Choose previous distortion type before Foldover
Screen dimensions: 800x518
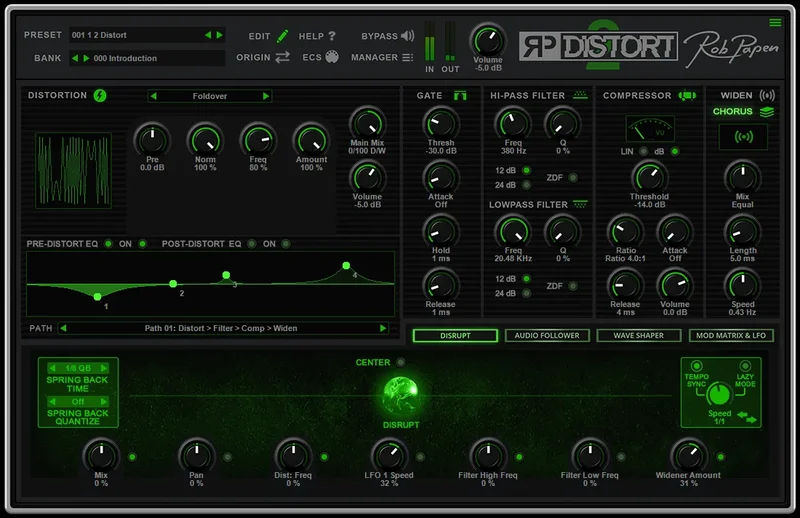(x=154, y=96)
